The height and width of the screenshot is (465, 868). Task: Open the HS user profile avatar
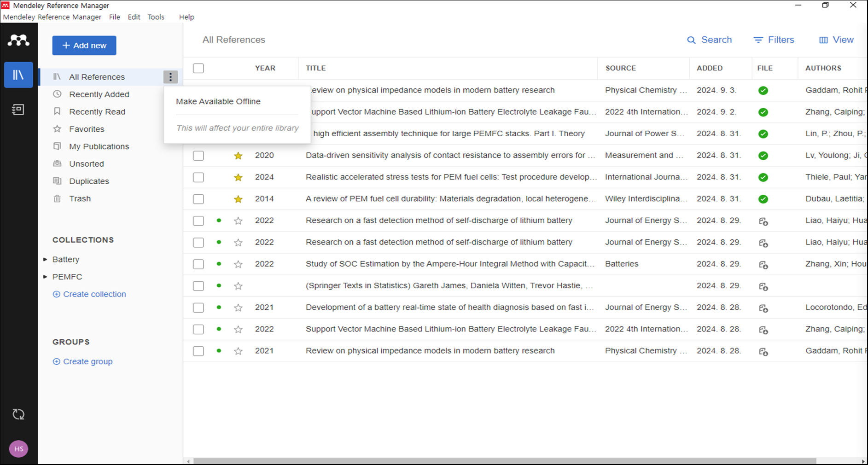point(18,449)
